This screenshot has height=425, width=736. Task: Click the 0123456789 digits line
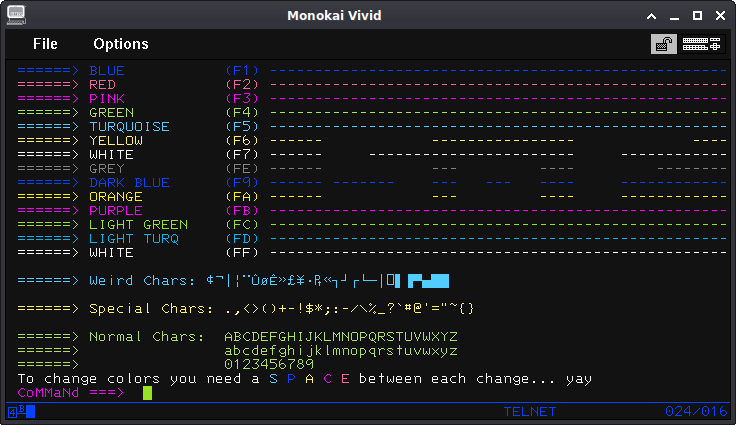pos(269,365)
